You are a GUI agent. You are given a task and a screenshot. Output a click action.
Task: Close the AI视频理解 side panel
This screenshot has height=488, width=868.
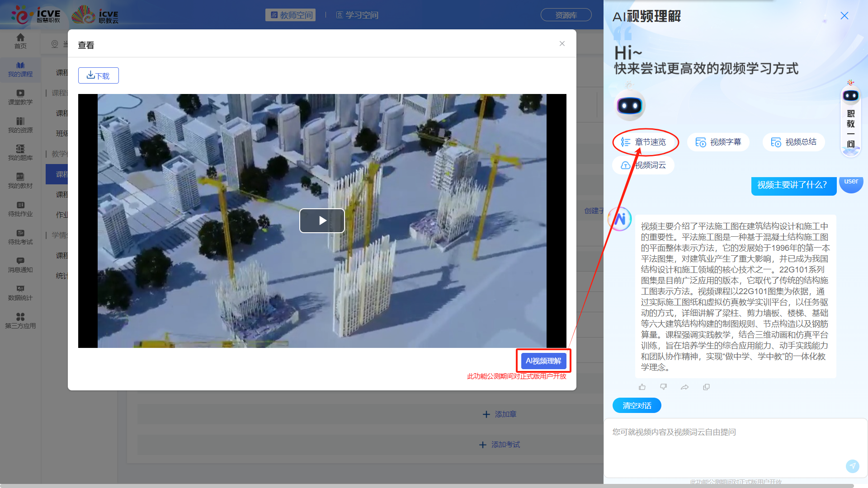844,16
